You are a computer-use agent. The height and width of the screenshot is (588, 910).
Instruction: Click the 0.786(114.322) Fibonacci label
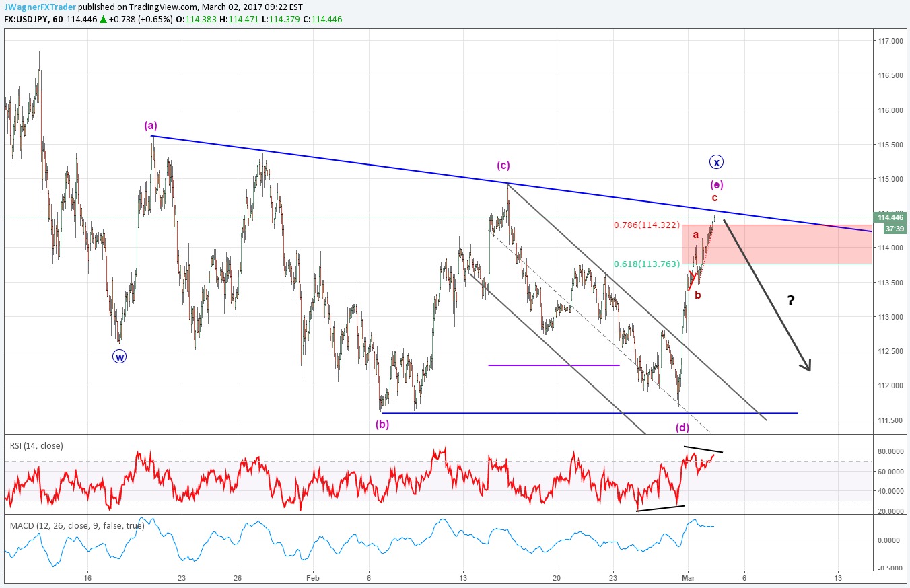pyautogui.click(x=647, y=225)
